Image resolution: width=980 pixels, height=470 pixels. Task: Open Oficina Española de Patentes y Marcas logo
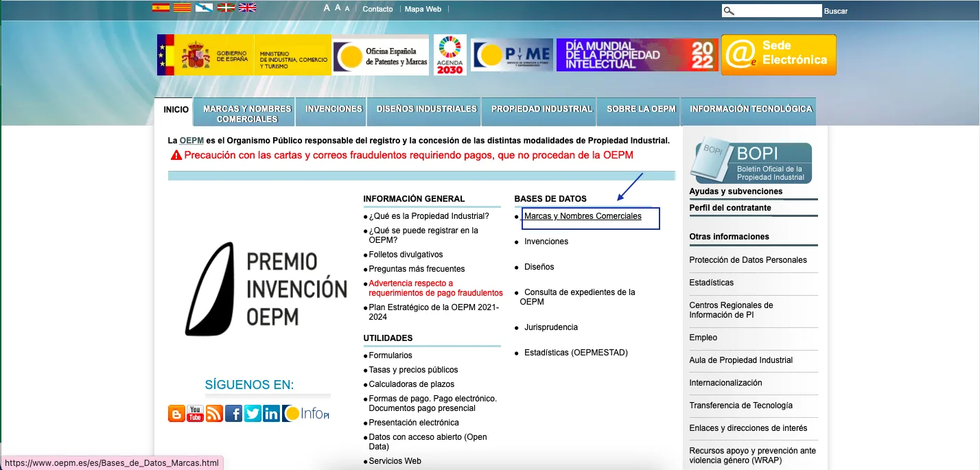tap(381, 56)
